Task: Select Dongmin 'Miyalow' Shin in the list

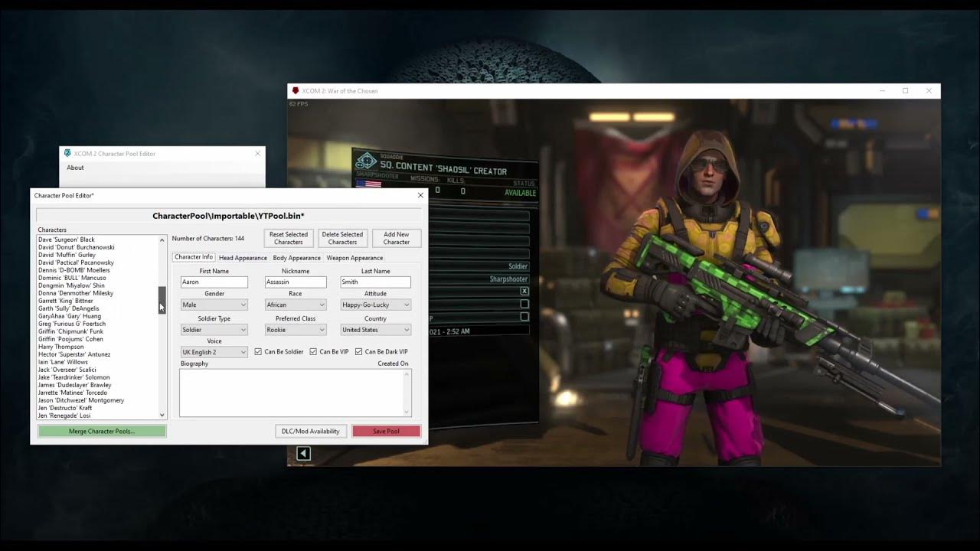Action: pyautogui.click(x=71, y=285)
